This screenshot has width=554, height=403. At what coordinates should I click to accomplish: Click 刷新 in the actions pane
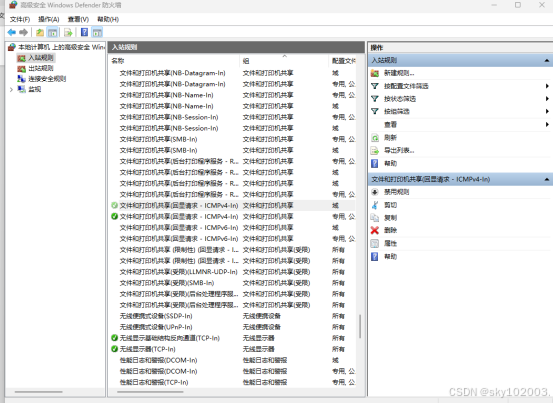click(x=390, y=137)
